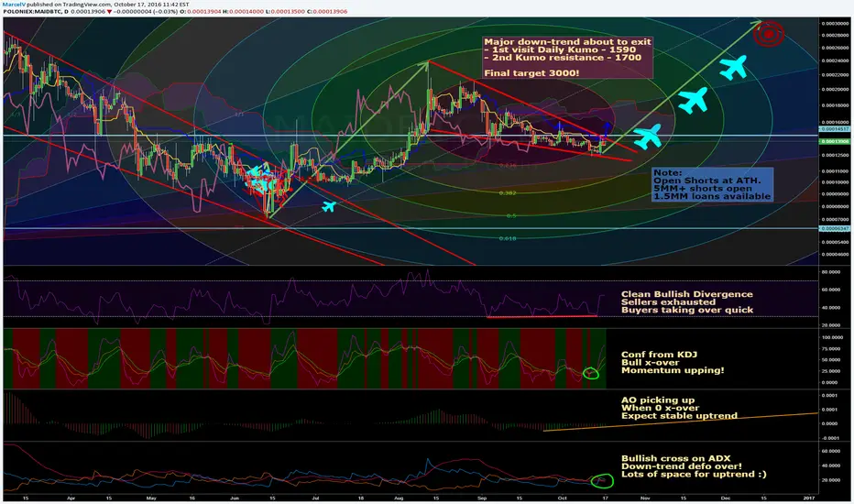This screenshot has width=854, height=504.
Task: Click the 0.00006347 price line label
Action: click(x=836, y=228)
